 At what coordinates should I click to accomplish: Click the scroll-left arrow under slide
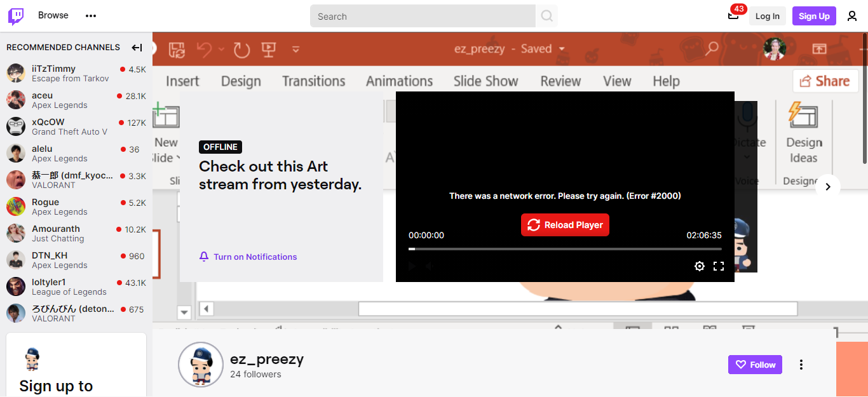[207, 309]
